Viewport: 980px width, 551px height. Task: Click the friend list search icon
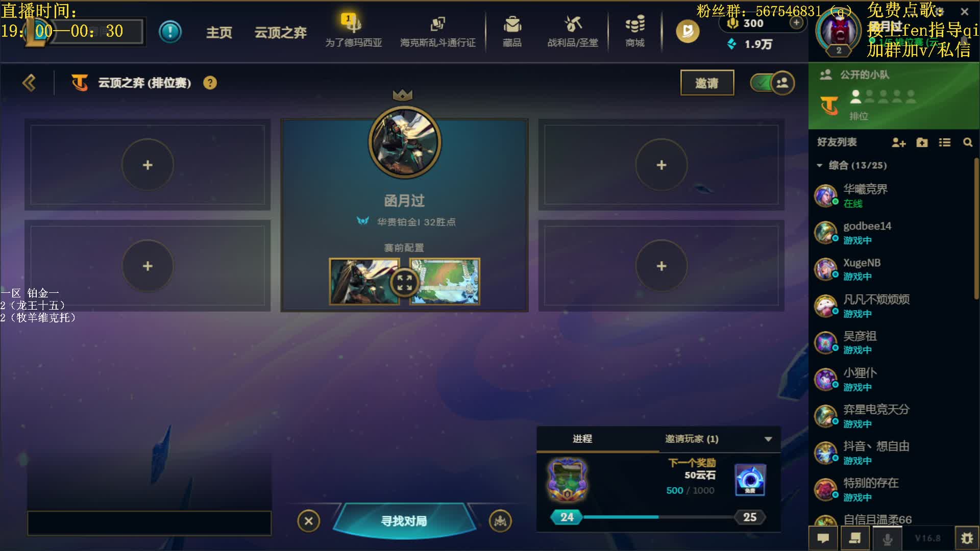[968, 142]
